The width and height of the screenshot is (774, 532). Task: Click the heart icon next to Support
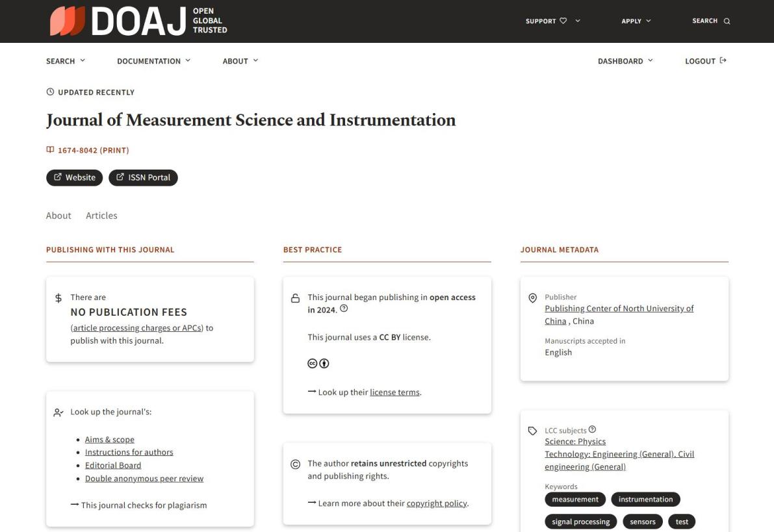click(x=563, y=21)
